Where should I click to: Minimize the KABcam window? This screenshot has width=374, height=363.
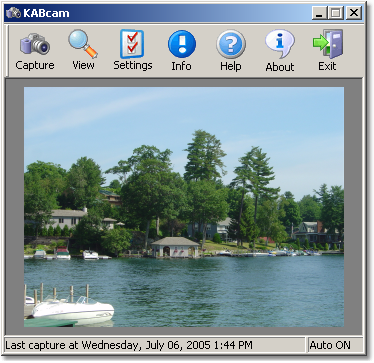click(x=319, y=13)
